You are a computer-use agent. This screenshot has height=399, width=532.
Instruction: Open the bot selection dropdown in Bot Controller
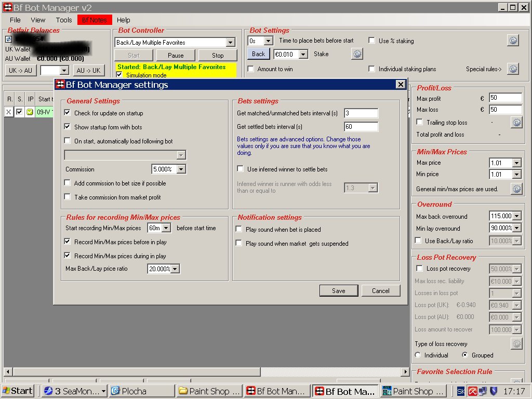tap(230, 43)
